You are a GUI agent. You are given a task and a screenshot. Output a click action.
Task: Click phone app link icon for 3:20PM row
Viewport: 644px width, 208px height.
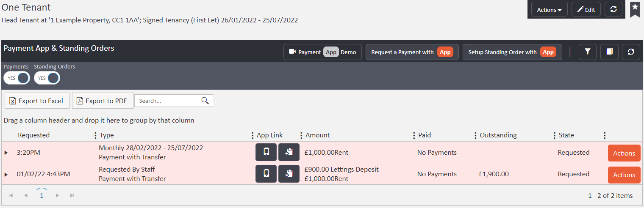[266, 152]
